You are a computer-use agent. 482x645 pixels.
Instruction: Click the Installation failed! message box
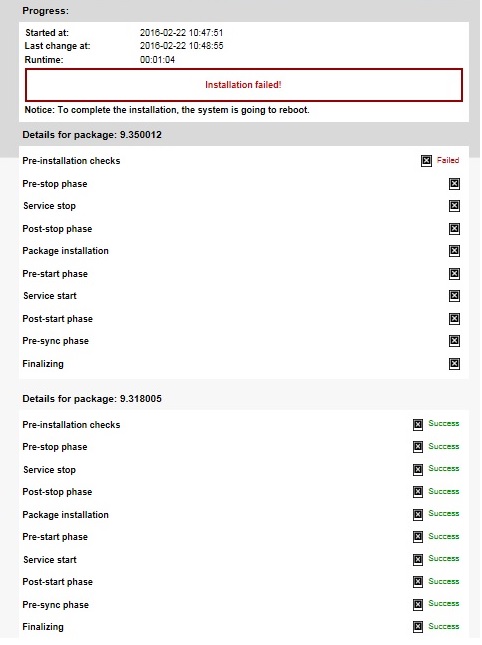click(243, 85)
